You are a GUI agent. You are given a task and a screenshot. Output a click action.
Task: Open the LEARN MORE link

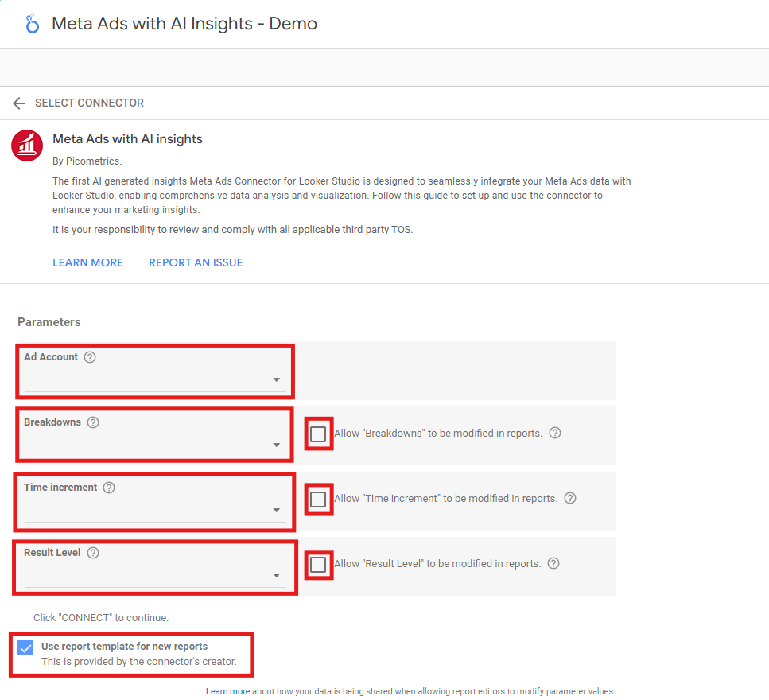[x=87, y=262]
